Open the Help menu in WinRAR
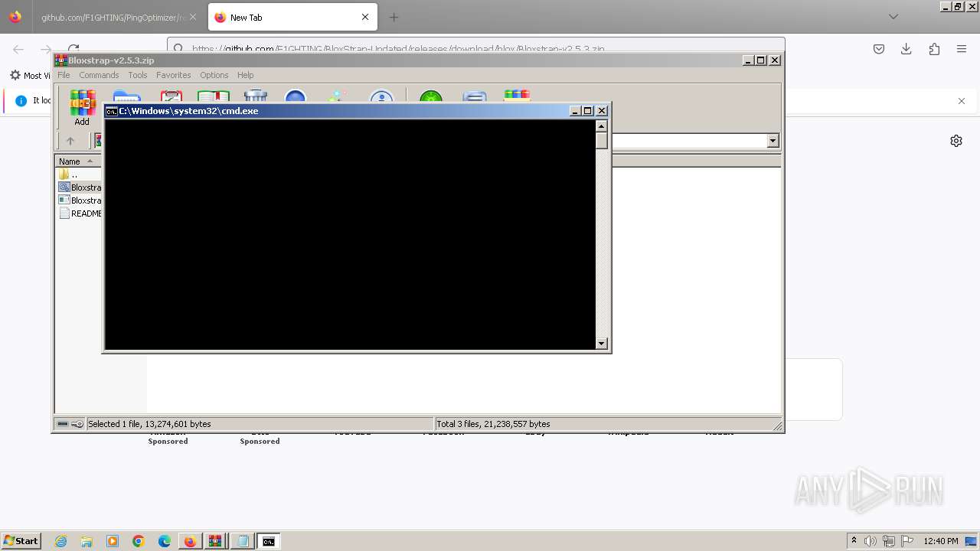 click(245, 75)
